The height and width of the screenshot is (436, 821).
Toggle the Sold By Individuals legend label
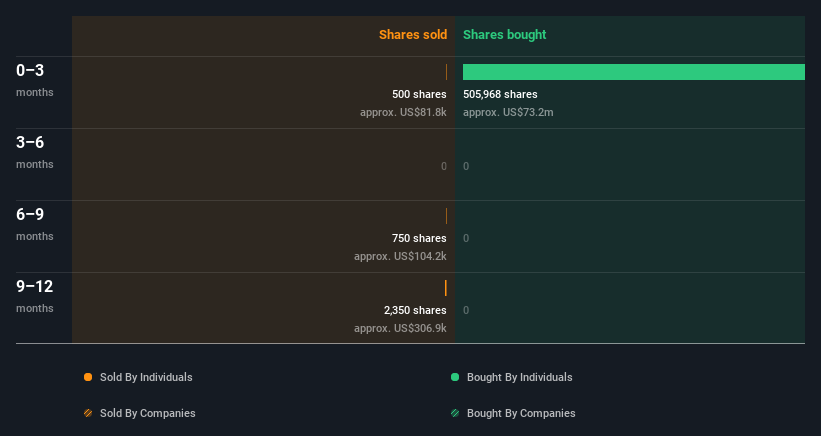pyautogui.click(x=146, y=377)
